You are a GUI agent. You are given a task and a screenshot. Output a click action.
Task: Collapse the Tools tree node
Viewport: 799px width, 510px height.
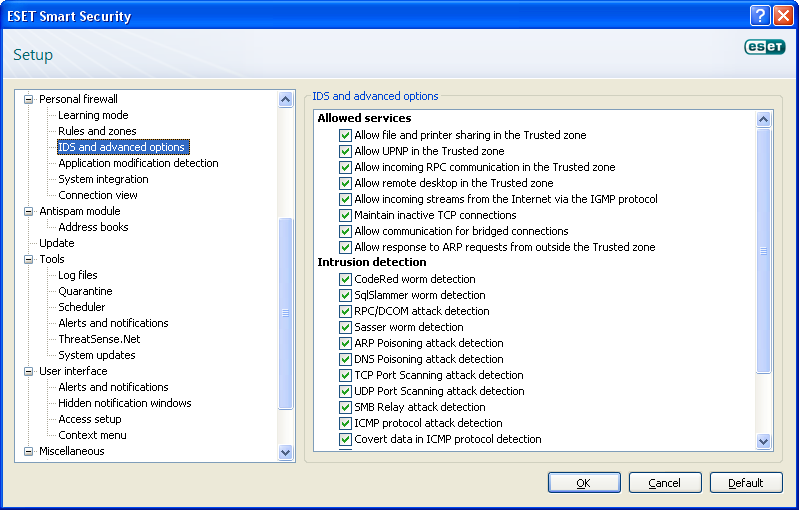(29, 259)
